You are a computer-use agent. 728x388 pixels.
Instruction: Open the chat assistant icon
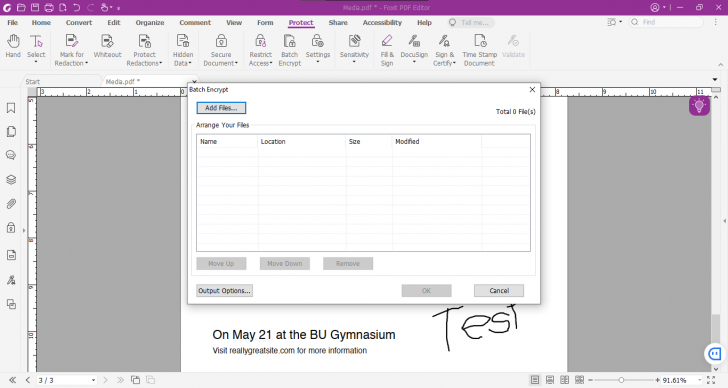[x=715, y=354]
